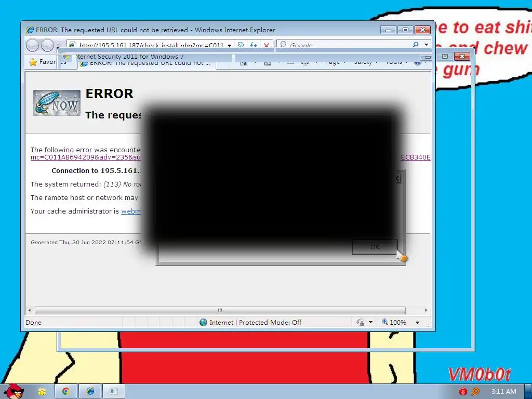Screen dimensions: 532x399
Task: Click the search magnifier icon in IE
Action: coord(416,45)
